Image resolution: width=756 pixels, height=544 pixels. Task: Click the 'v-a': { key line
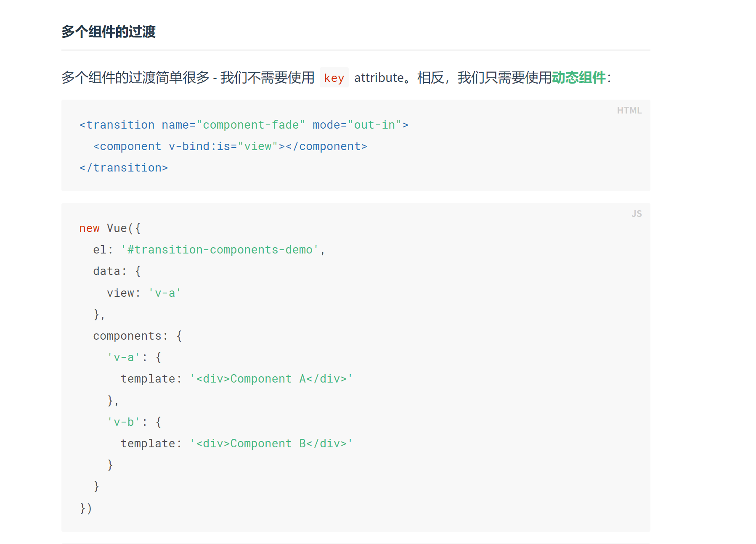coord(134,357)
